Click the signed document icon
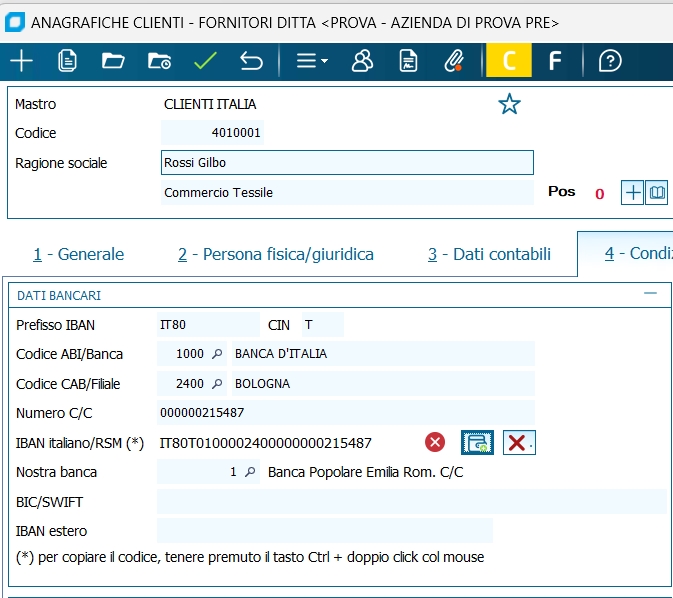This screenshot has width=673, height=598. pyautogui.click(x=408, y=61)
